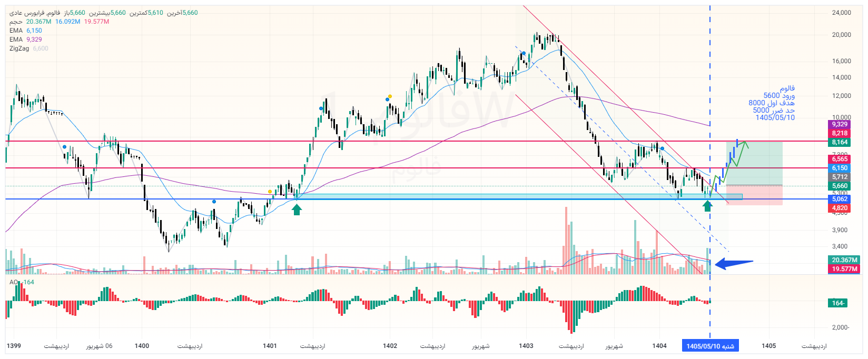Click the 1403 year on time axis
868x359 pixels.
[x=526, y=346]
